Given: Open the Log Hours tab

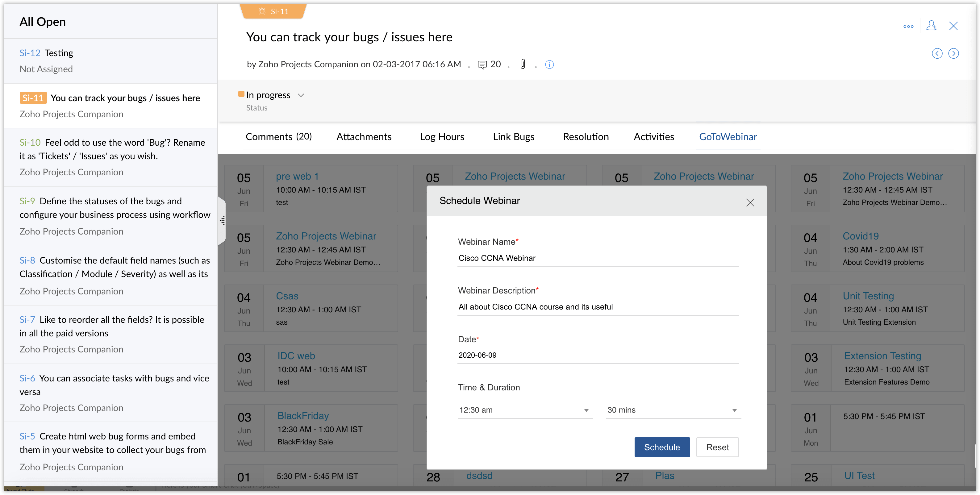Looking at the screenshot, I should pos(442,137).
